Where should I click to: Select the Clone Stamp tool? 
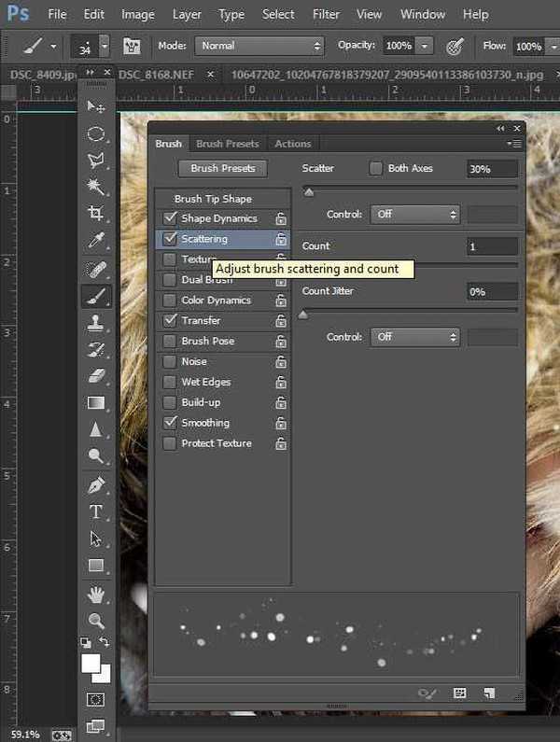[96, 323]
